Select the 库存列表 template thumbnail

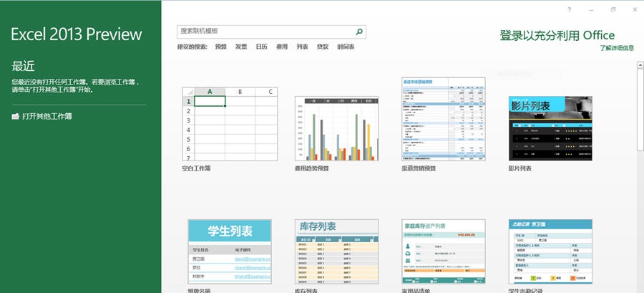pos(336,251)
